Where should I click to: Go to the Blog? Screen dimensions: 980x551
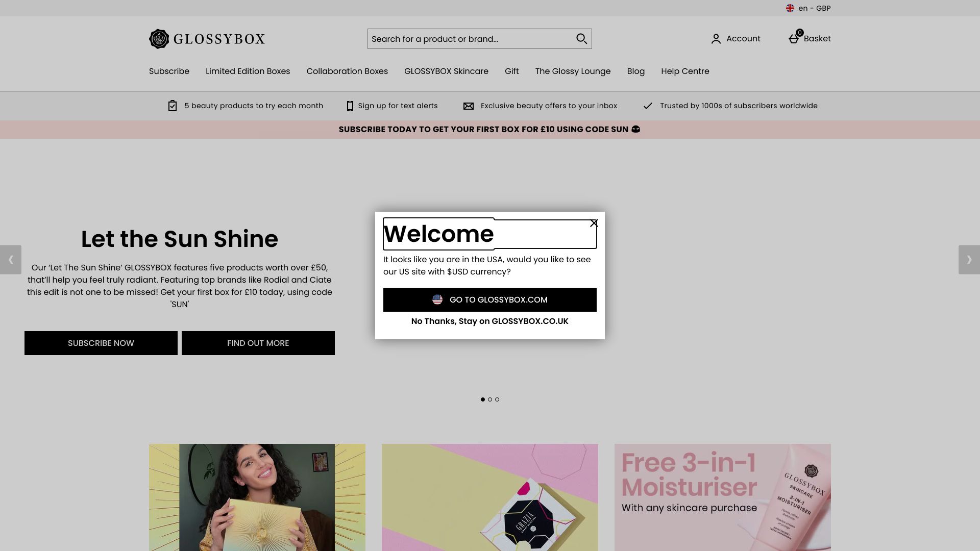coord(635,71)
